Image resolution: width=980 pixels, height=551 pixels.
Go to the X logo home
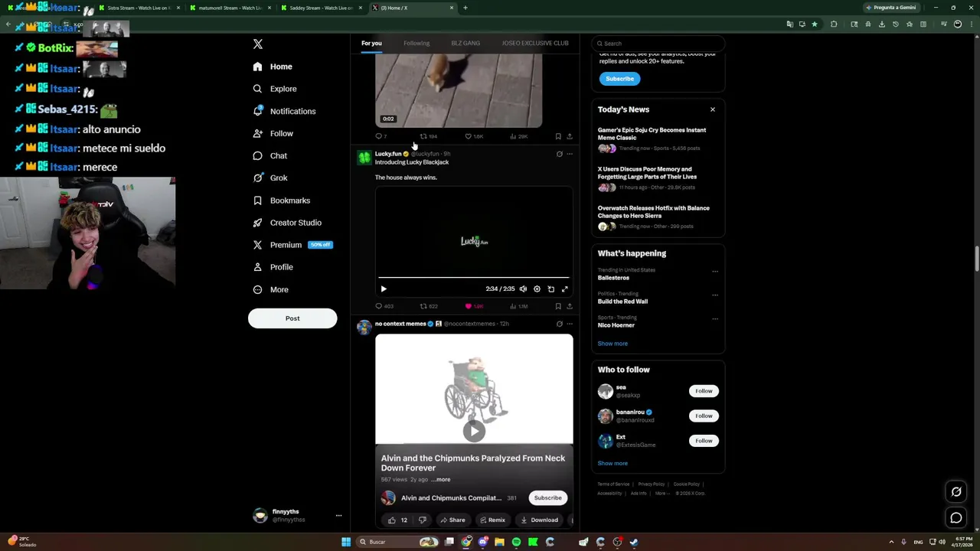[x=258, y=44]
